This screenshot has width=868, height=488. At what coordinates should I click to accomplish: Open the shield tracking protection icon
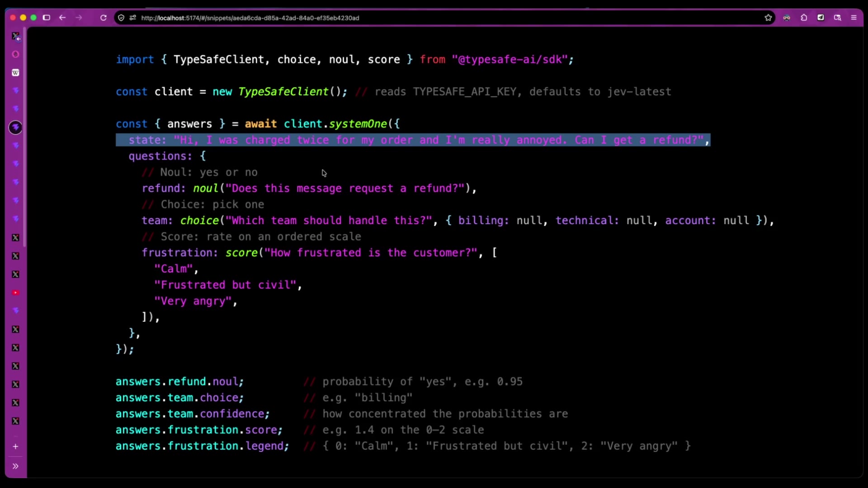tap(121, 18)
